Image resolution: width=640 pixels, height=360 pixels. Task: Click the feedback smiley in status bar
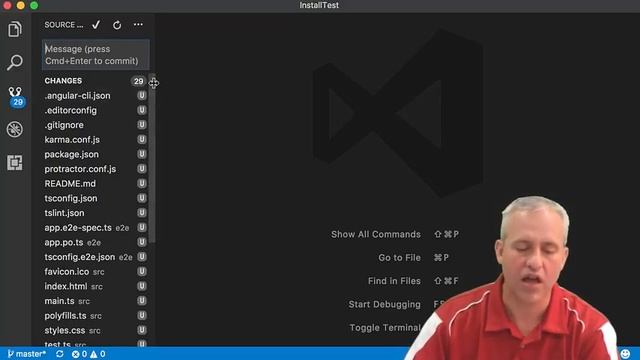pyautogui.click(x=625, y=353)
